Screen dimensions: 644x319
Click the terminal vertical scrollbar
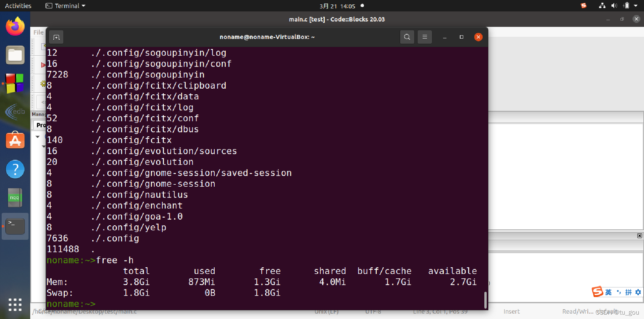(485, 300)
